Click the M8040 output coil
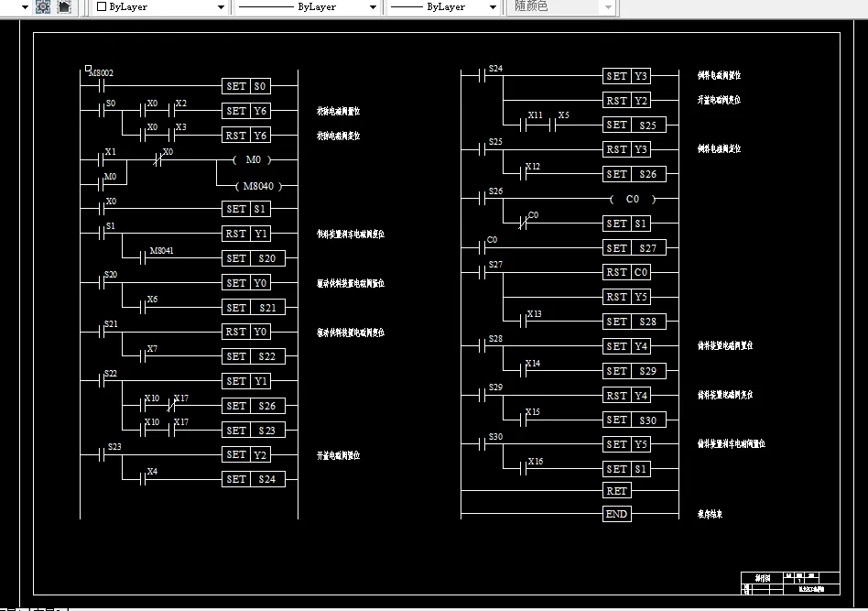 [x=258, y=186]
